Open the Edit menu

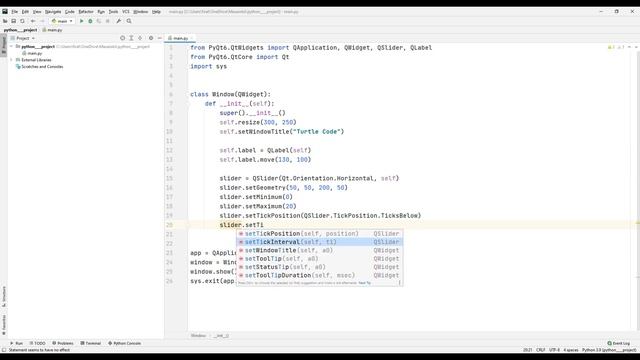click(25, 12)
